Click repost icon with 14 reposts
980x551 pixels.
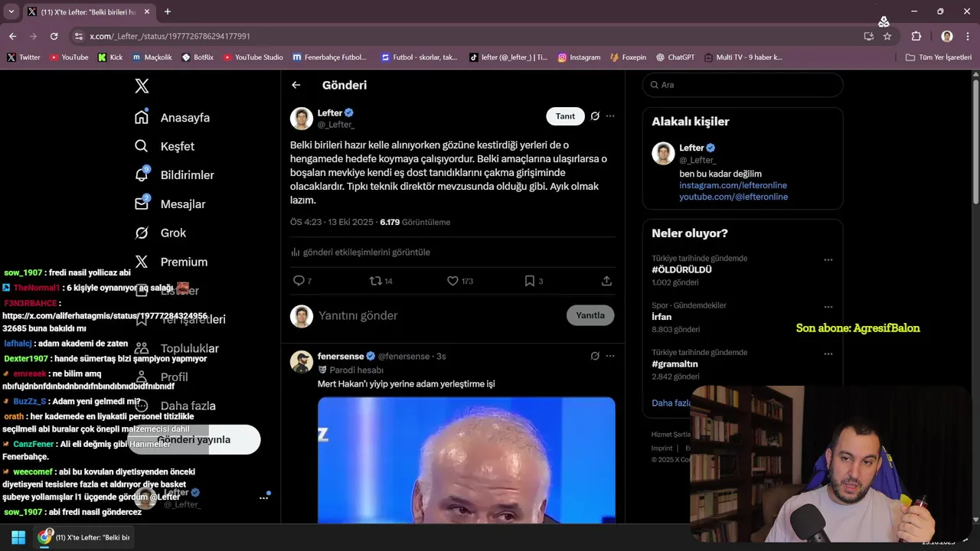375,281
